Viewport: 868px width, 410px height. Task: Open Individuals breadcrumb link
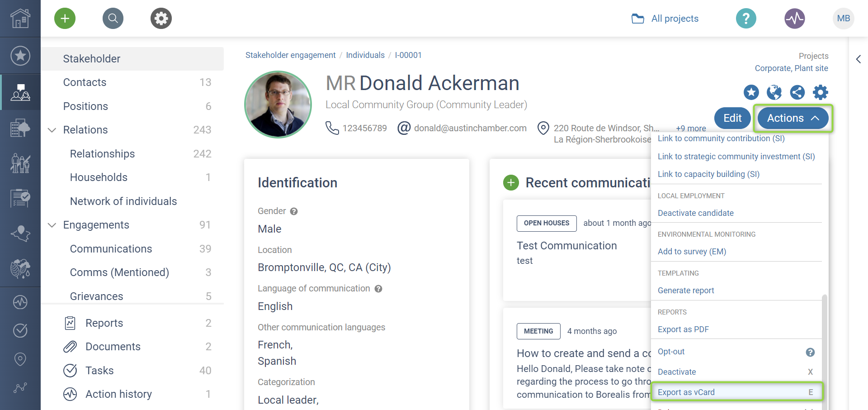click(365, 55)
